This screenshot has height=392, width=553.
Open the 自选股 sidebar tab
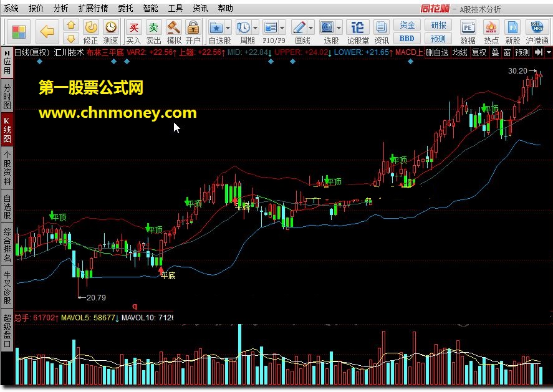coord(7,206)
